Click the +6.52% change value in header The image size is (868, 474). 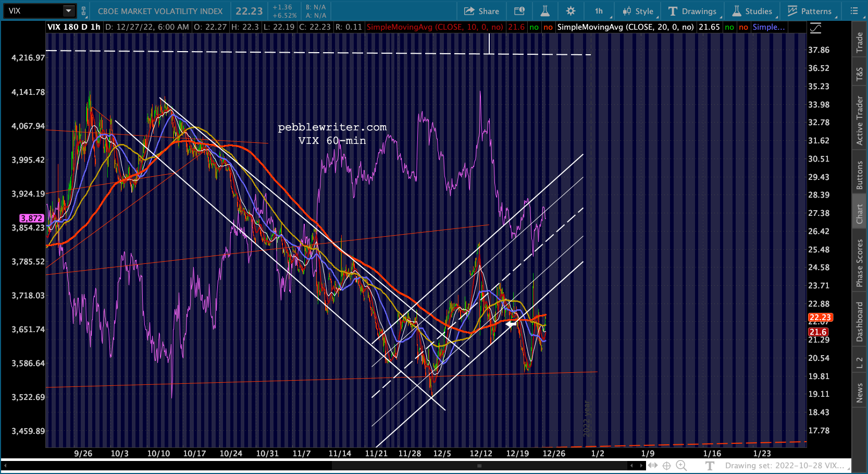(x=284, y=16)
